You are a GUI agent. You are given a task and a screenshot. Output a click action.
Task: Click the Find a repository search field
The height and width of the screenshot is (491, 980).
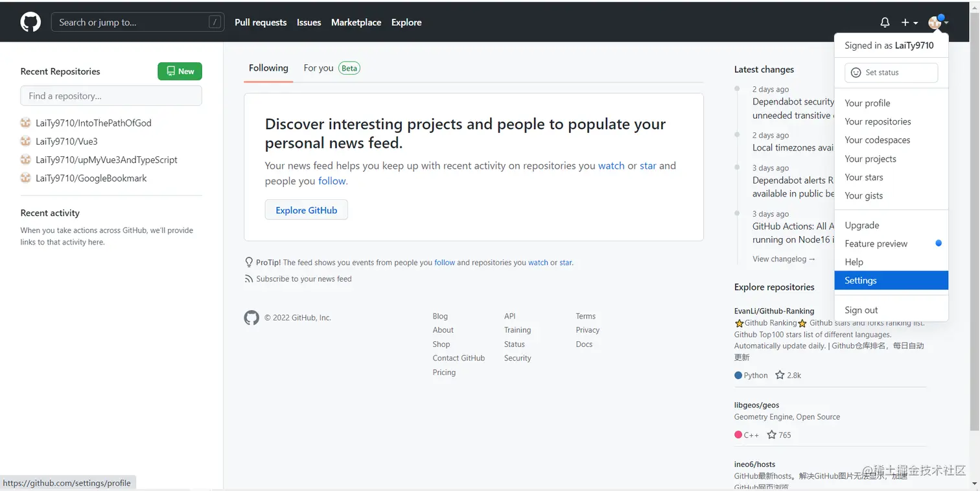[111, 96]
